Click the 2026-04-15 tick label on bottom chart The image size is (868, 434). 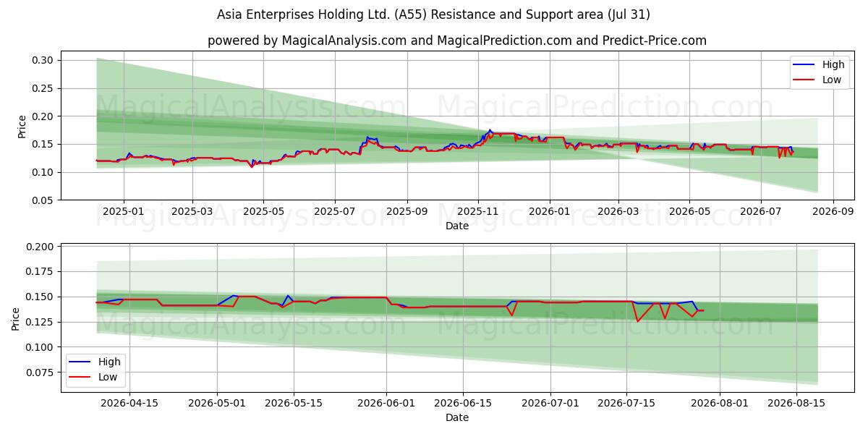coord(129,404)
